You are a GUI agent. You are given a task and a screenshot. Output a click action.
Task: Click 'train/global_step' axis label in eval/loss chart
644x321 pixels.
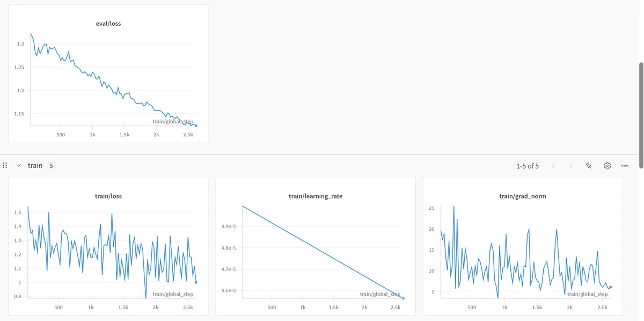click(173, 121)
